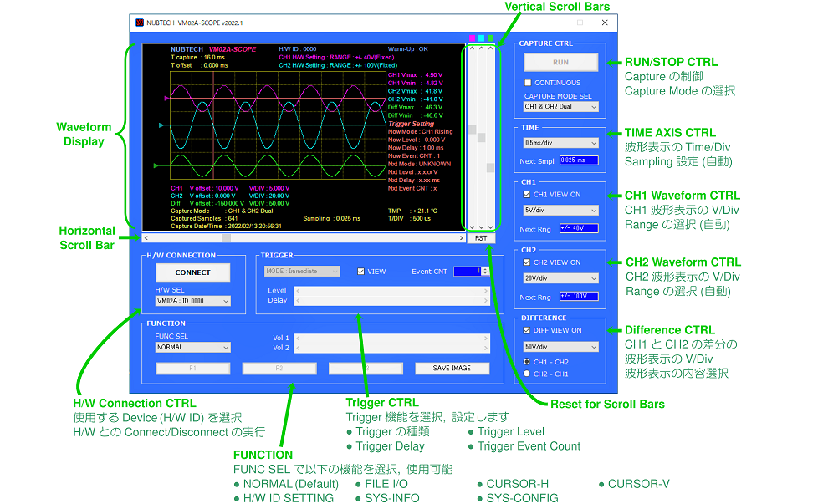Click the green Diff scroll color marker
818x504 pixels.
pos(490,38)
